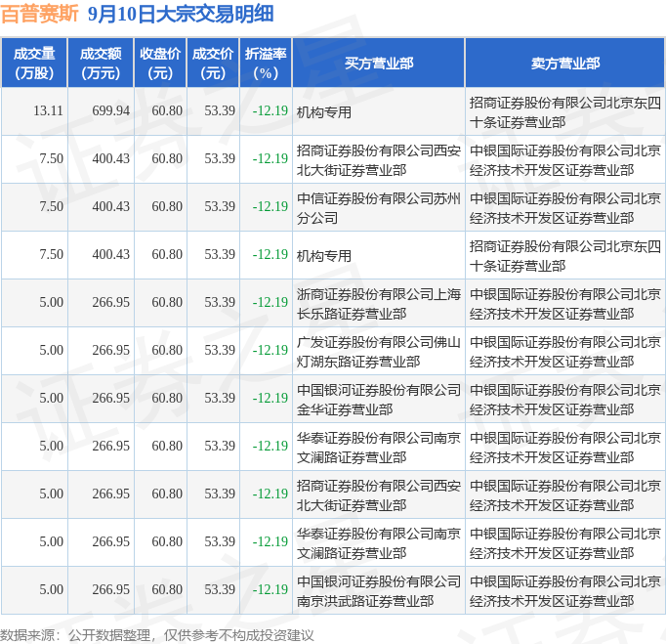Click seller 中银国际证券 in the 南京洪武路 row
Image resolution: width=666 pixels, height=644 pixels.
(x=564, y=591)
